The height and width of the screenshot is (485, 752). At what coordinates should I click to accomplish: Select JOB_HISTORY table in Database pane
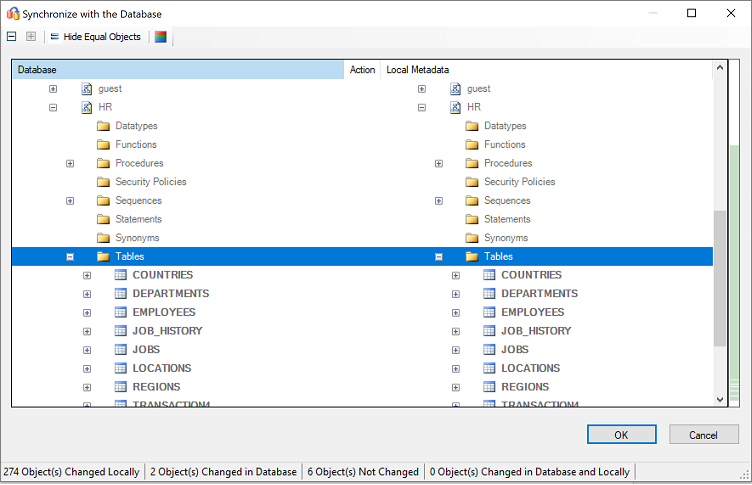[x=167, y=331]
